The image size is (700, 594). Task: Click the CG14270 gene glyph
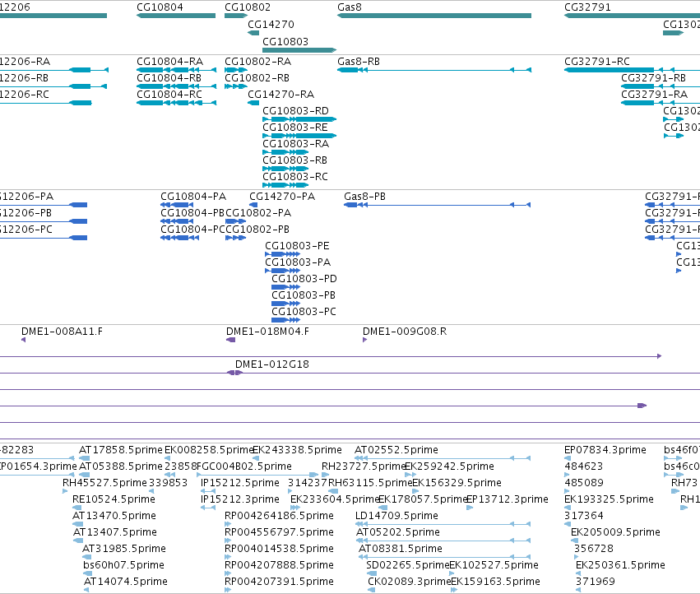(x=253, y=33)
